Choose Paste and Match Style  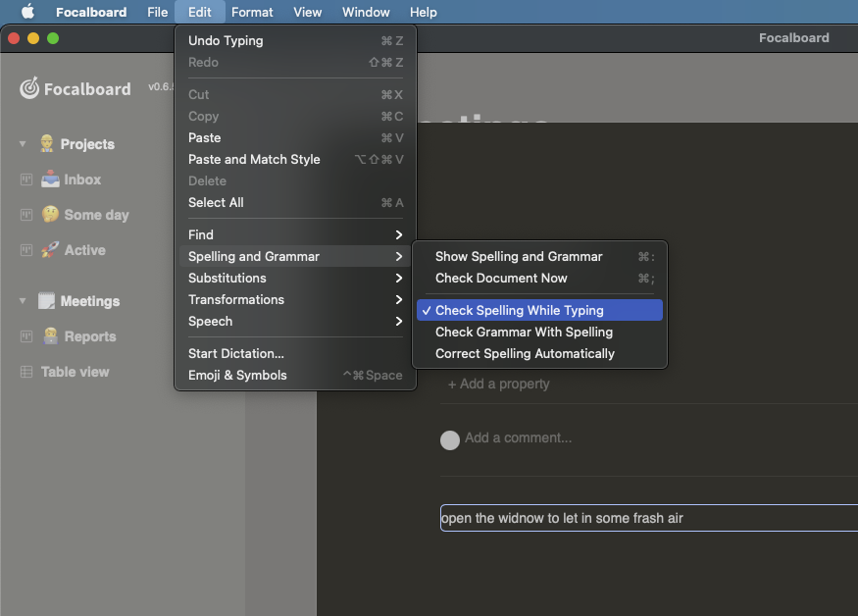point(295,159)
